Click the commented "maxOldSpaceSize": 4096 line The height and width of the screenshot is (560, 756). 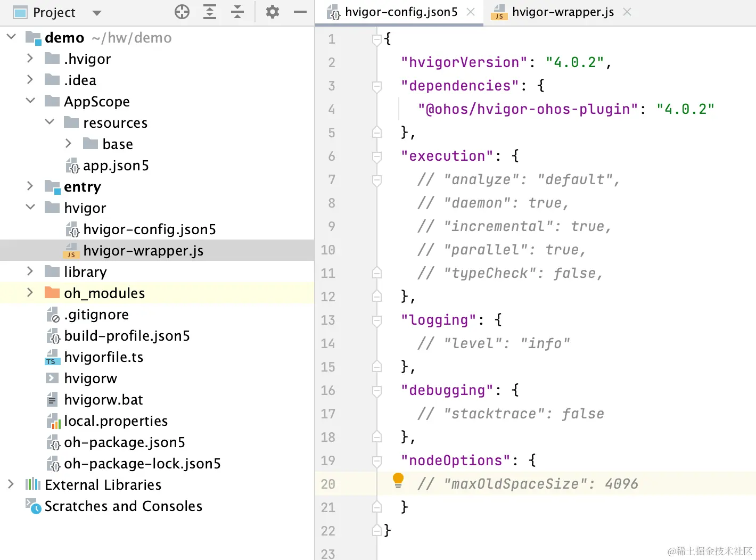(528, 484)
